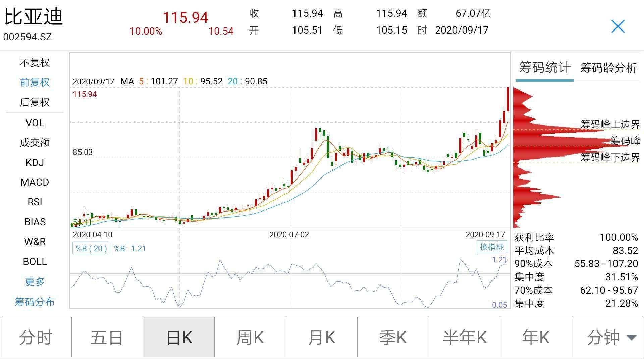Select the BIAS indicator
Image resolution: width=644 pixels, height=362 pixels.
35,222
